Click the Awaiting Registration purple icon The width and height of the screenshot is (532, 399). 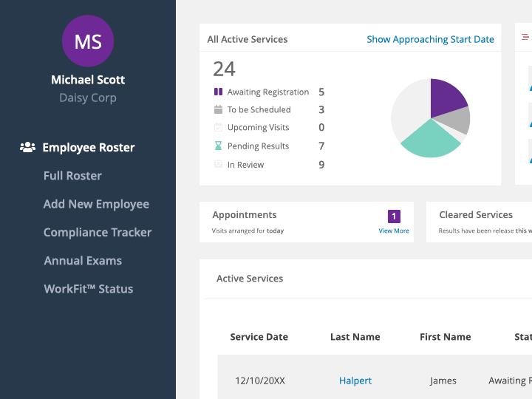(218, 92)
